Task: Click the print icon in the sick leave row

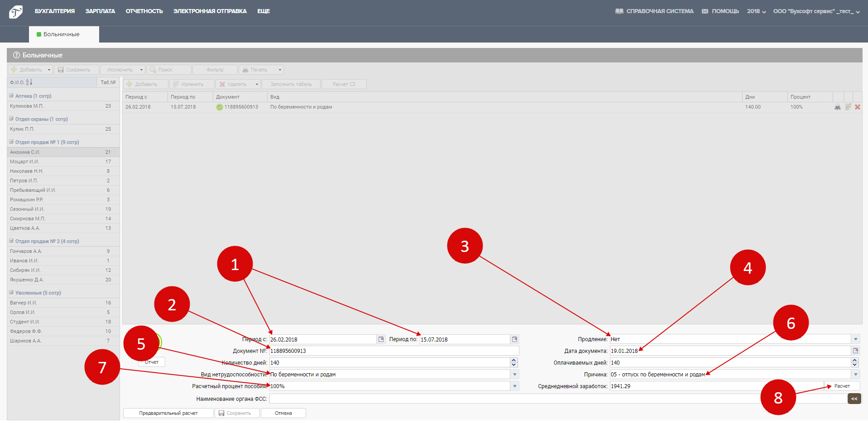Action: (838, 107)
